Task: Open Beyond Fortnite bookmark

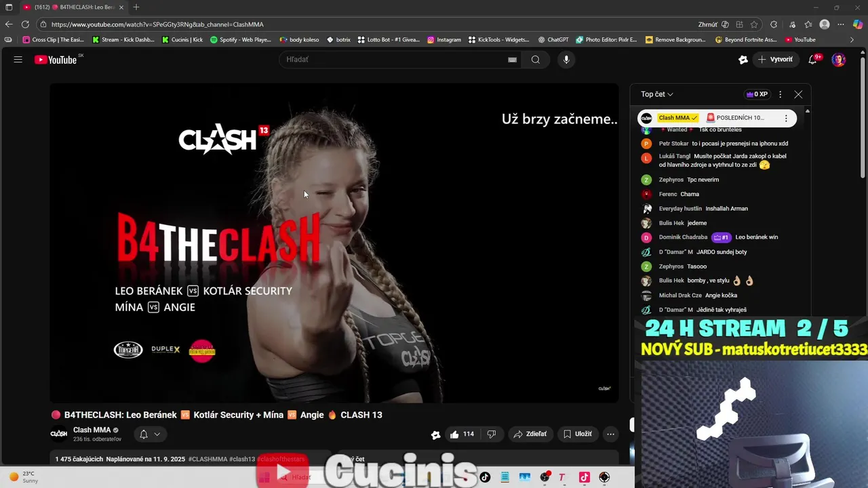Action: [x=746, y=40]
